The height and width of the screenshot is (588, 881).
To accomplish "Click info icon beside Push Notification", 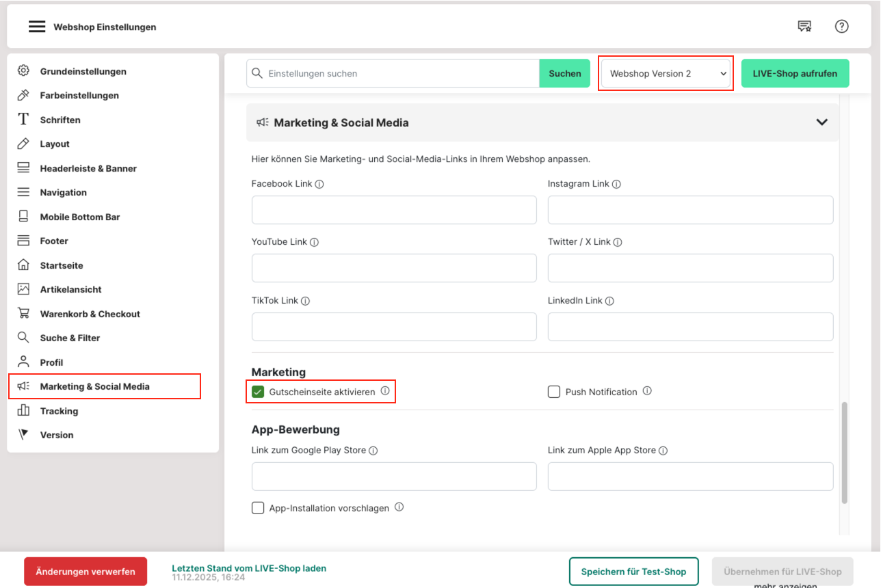I will (647, 391).
